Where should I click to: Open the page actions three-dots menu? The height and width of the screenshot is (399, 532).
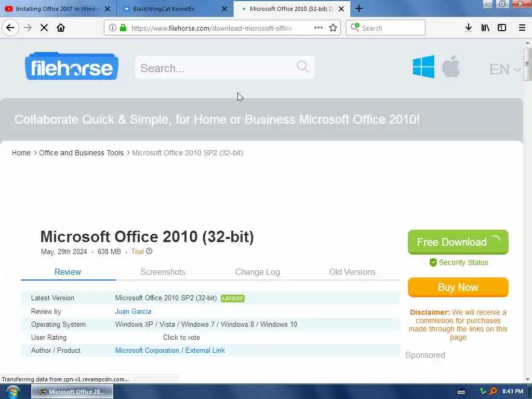click(x=318, y=28)
